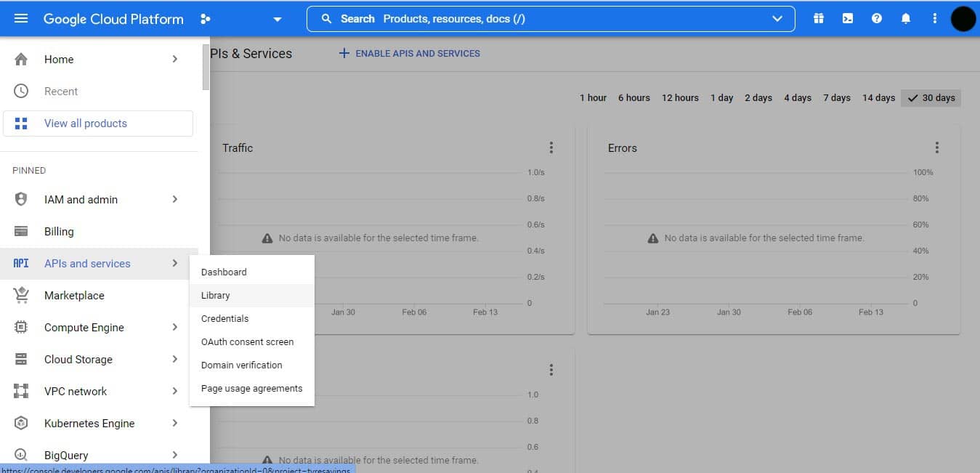Image resolution: width=980 pixels, height=473 pixels.
Task: Click the API icon in sidebar
Action: coord(21,264)
